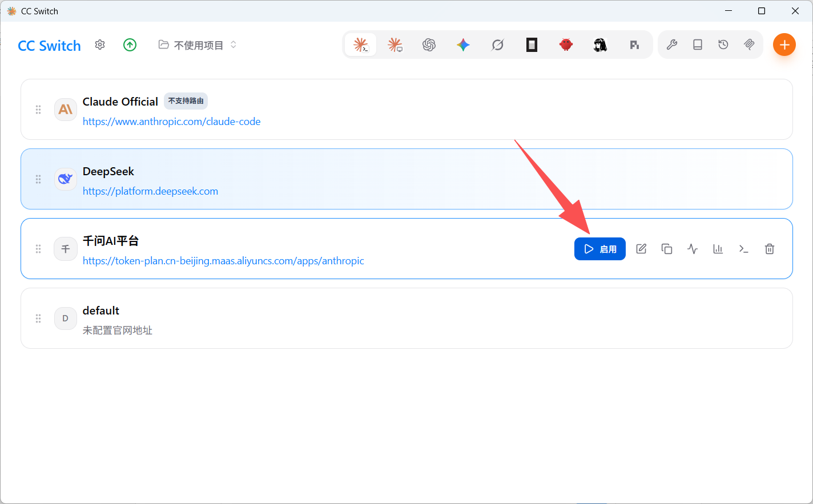Click the Claude Official drag handle

(38, 110)
